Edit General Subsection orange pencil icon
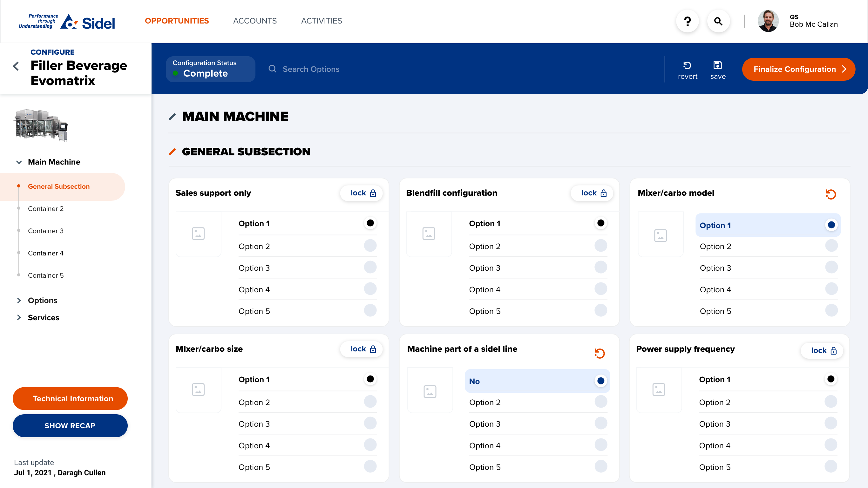This screenshot has width=868, height=488. (172, 152)
